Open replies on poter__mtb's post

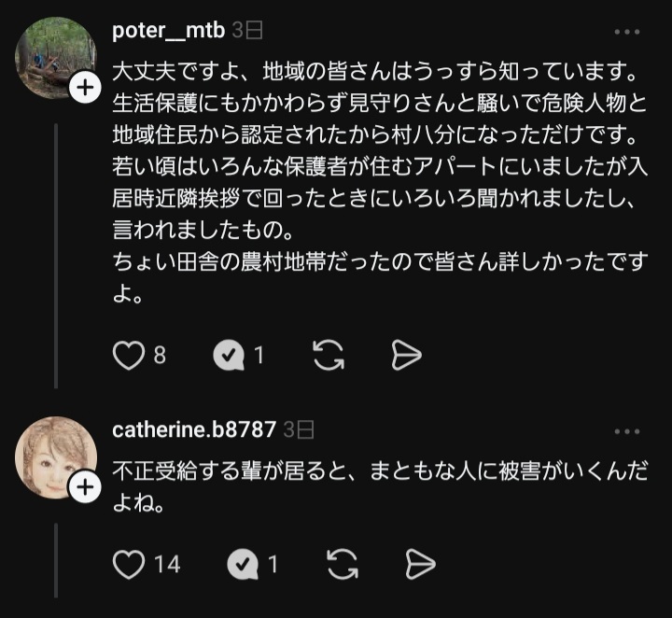coord(229,355)
